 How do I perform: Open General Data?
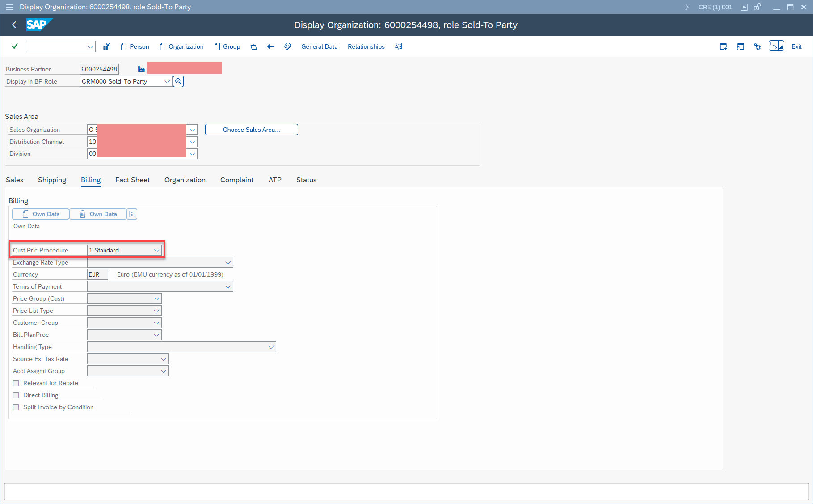(x=320, y=46)
